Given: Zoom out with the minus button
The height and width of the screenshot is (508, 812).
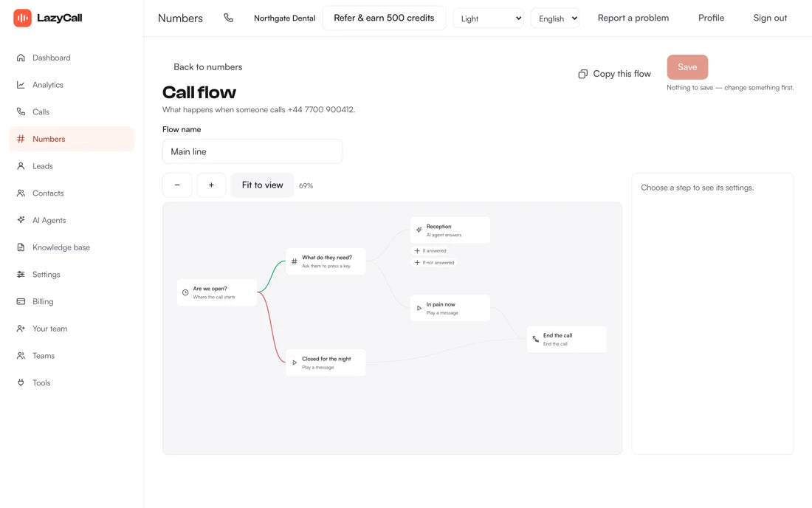Looking at the screenshot, I should coord(177,185).
